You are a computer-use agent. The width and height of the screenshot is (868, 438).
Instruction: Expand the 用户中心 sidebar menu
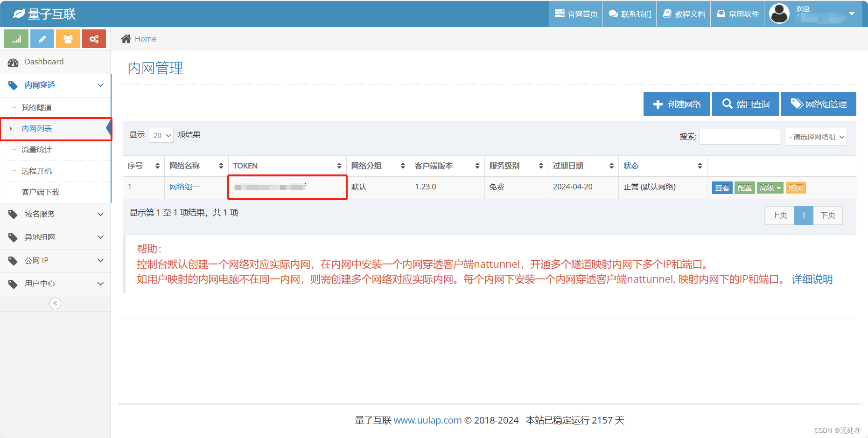coord(56,284)
